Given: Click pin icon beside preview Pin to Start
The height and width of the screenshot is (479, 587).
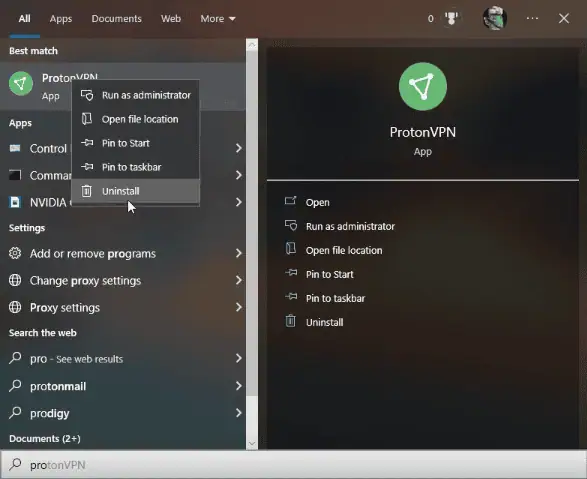Looking at the screenshot, I should (x=291, y=273).
